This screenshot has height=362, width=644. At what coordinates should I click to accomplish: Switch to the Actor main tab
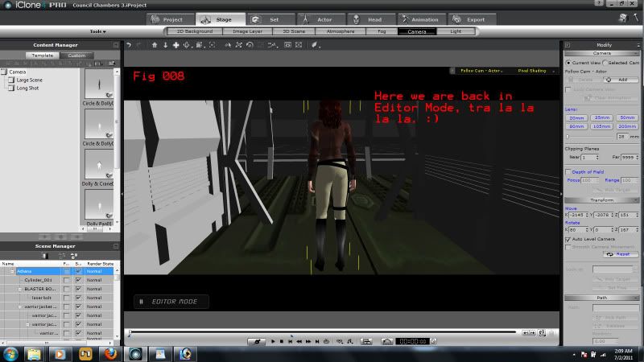point(321,19)
